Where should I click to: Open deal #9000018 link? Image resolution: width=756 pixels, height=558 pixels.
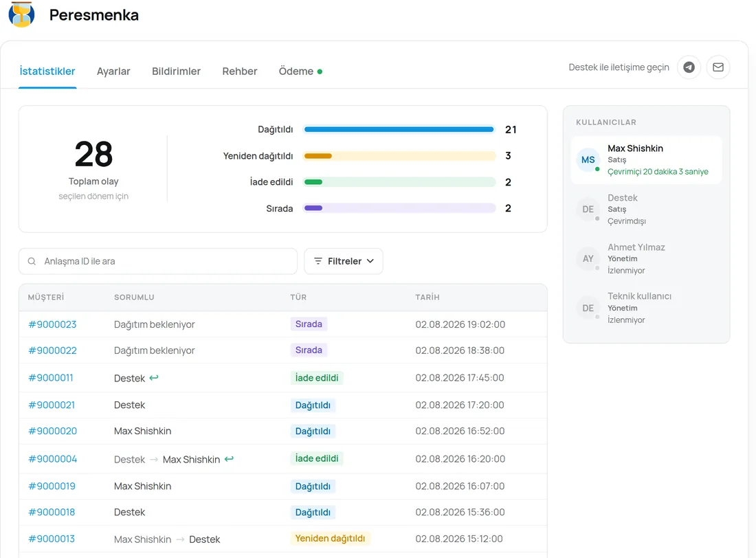52,512
